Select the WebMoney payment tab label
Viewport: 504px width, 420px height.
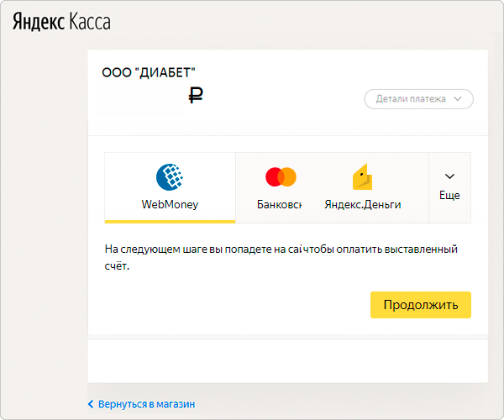(x=170, y=204)
